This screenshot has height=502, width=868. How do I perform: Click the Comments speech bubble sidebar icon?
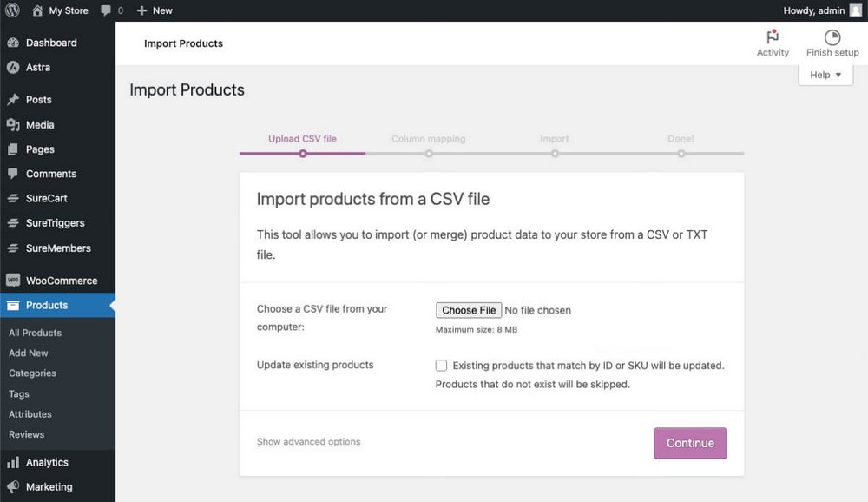click(13, 174)
